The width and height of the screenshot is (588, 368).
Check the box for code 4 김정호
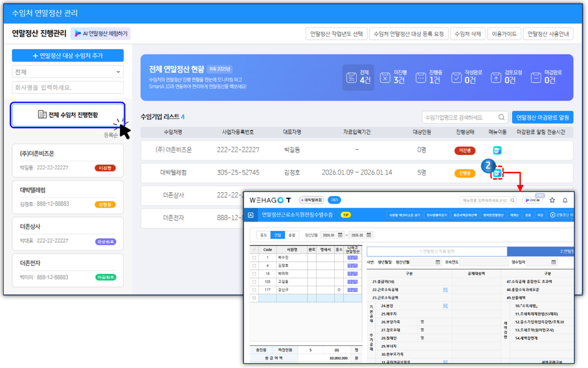coord(254,266)
